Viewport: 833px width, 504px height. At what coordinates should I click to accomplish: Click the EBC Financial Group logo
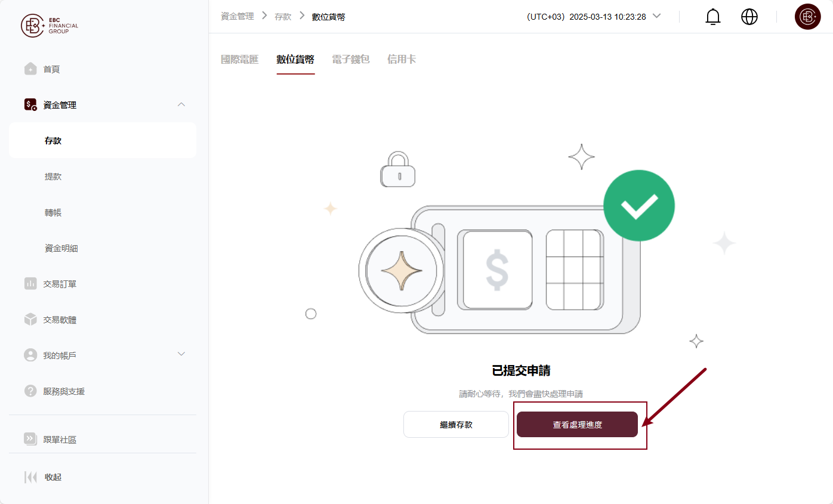[50, 26]
